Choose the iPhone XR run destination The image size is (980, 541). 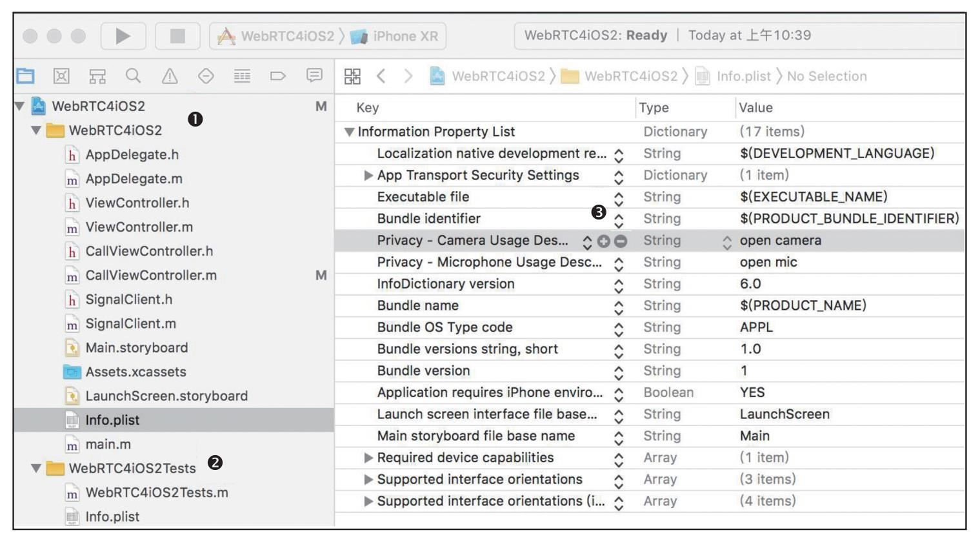click(x=395, y=36)
